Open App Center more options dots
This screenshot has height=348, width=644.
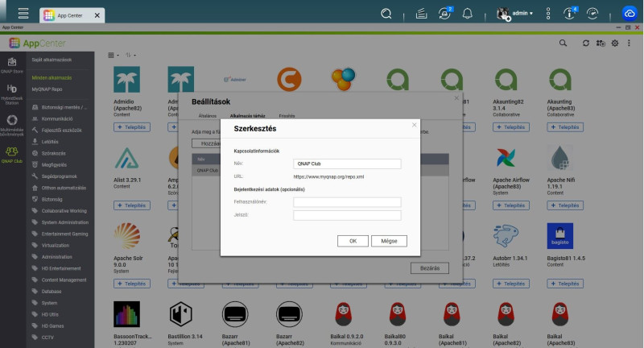tap(629, 43)
